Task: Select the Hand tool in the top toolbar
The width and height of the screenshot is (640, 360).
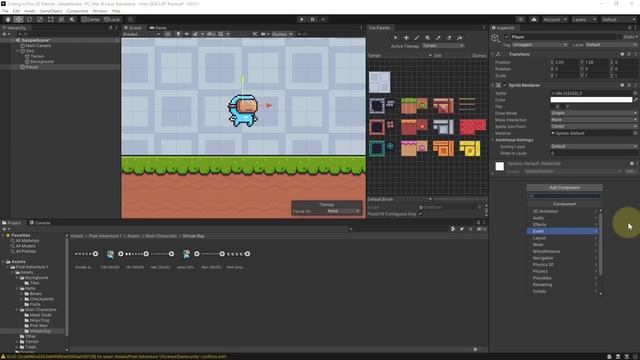Action: [8, 19]
